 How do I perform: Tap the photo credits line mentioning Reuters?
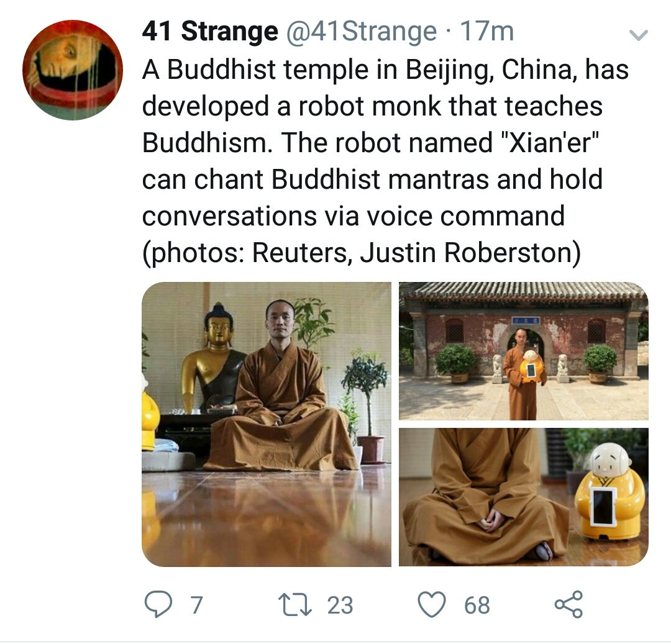tap(362, 252)
